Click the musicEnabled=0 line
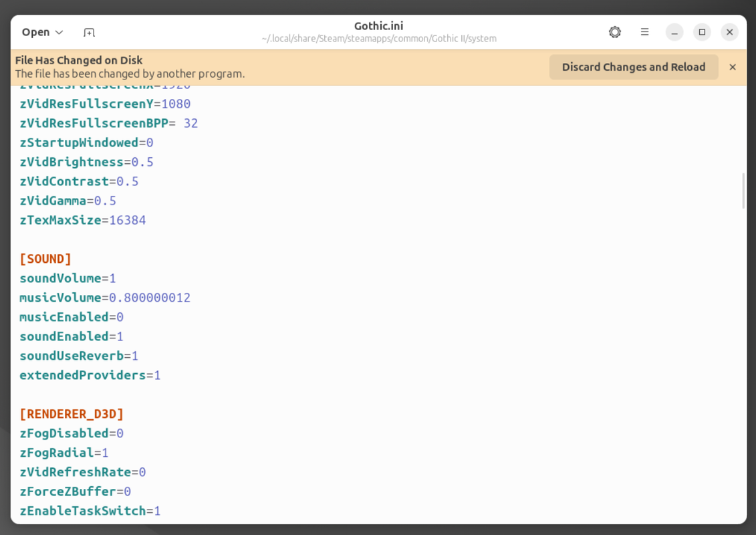The width and height of the screenshot is (756, 535). click(x=72, y=317)
